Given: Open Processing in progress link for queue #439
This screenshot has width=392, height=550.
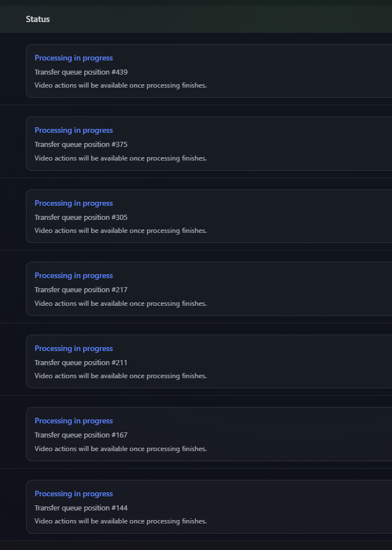Looking at the screenshot, I should [x=73, y=58].
